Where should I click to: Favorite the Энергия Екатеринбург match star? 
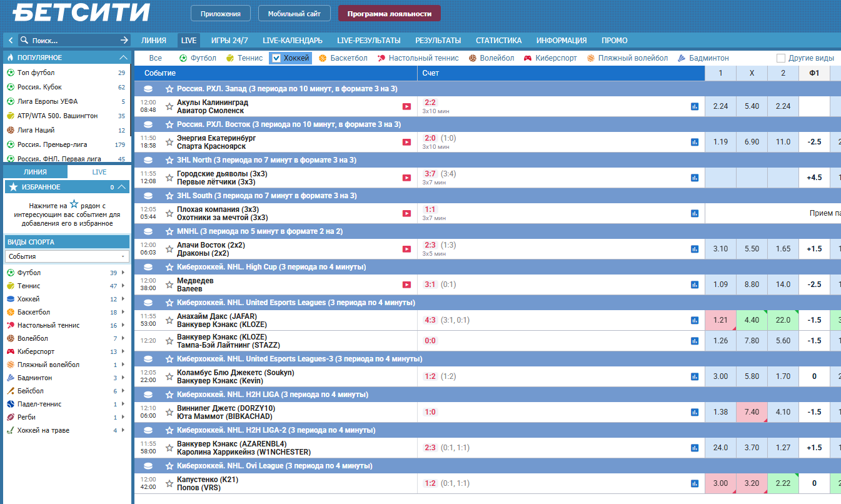tap(169, 142)
